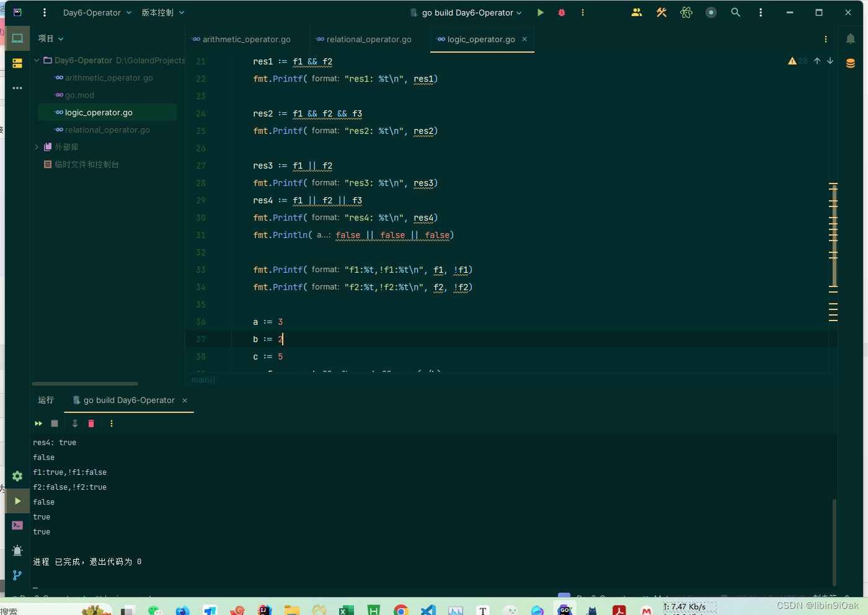868x615 pixels.
Task: Open the Problems tool window icon
Action: pos(17,551)
